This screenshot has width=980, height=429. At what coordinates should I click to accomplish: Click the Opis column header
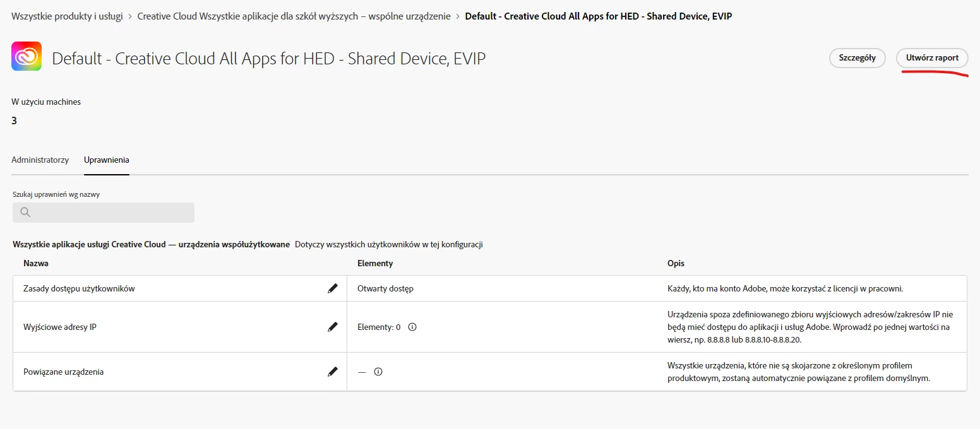tap(676, 263)
